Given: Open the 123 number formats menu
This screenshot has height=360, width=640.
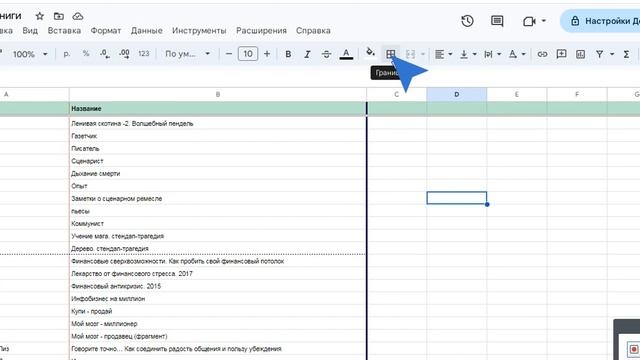Looking at the screenshot, I should pyautogui.click(x=143, y=53).
